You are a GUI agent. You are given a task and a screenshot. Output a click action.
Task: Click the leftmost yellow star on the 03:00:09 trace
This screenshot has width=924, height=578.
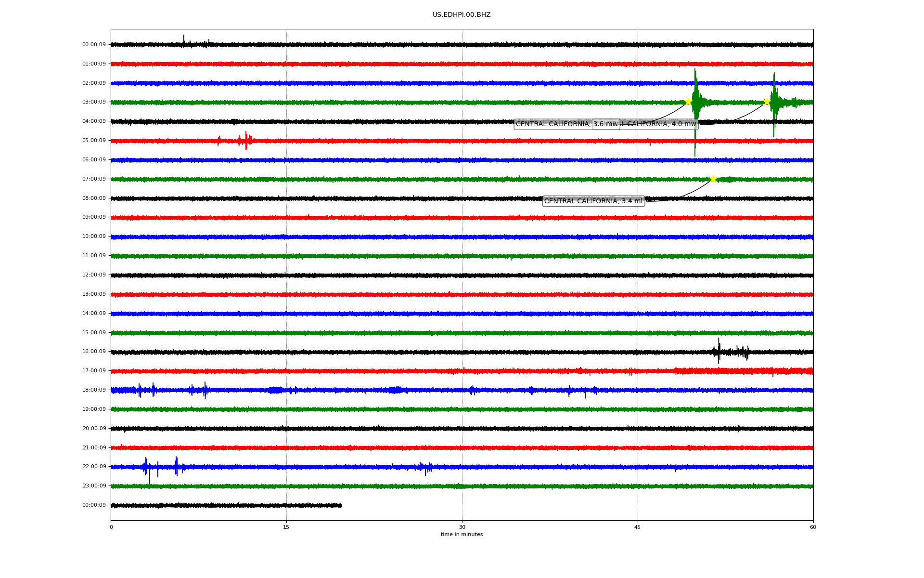pos(688,102)
